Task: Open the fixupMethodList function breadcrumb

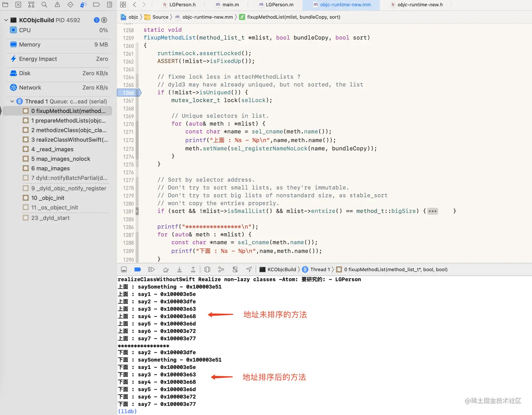Action: 290,17
